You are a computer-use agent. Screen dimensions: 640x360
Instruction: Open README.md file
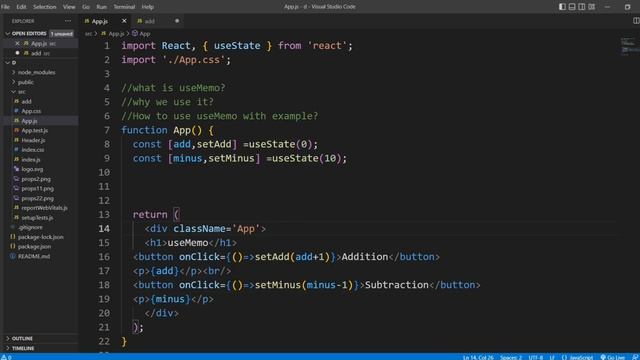34,256
